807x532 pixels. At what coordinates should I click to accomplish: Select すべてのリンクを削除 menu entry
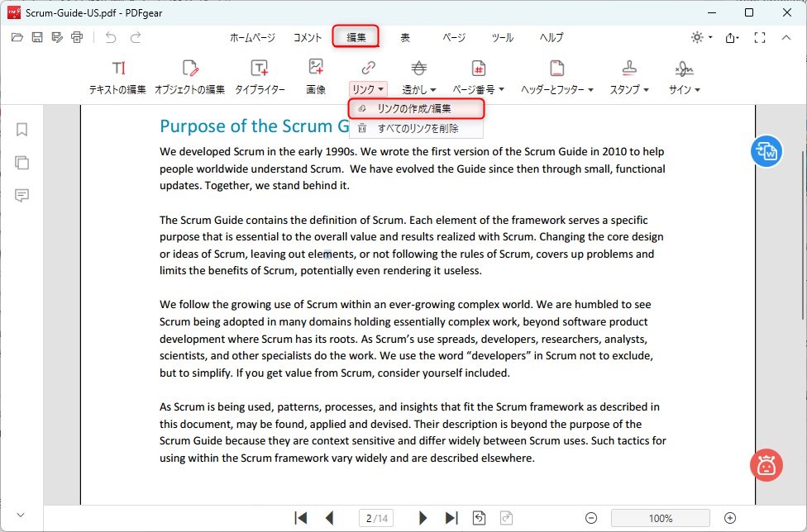coord(416,128)
